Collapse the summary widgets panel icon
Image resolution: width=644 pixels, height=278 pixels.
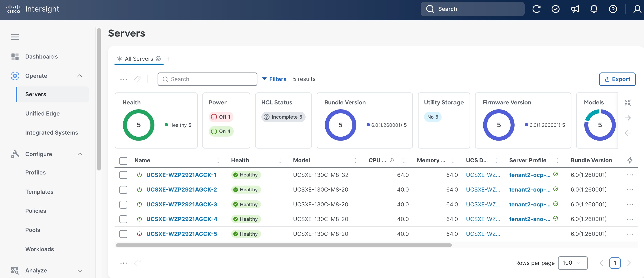pyautogui.click(x=628, y=102)
